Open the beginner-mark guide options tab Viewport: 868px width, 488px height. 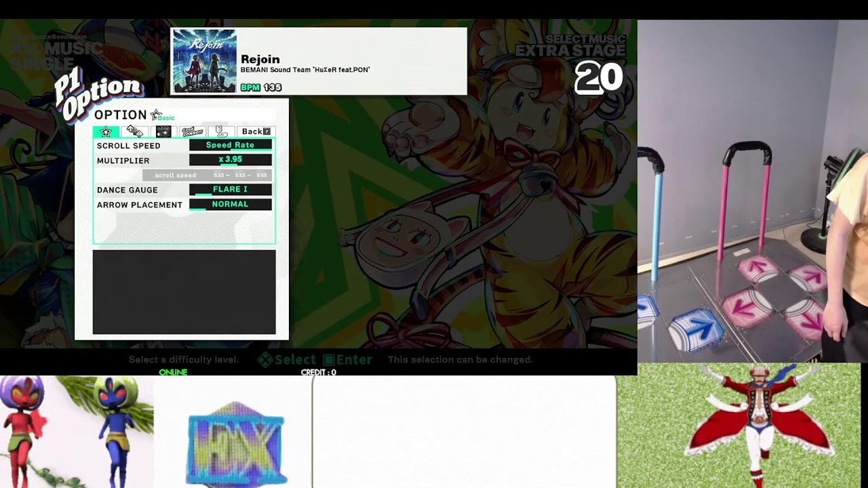pos(220,131)
